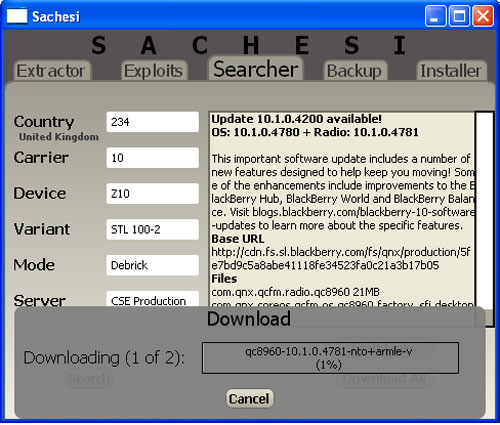The height and width of the screenshot is (425, 500).
Task: Click the 'Downloading (1 of 2):' label
Action: point(104,358)
